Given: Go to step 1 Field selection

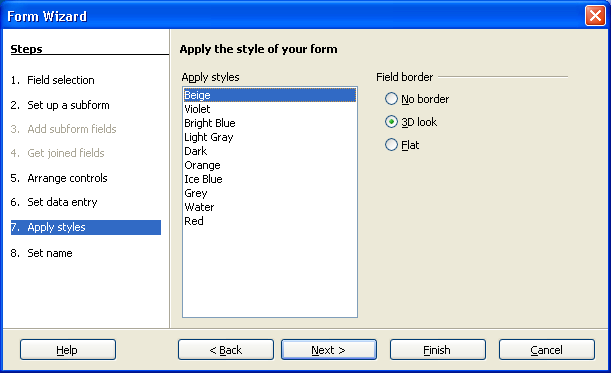Looking at the screenshot, I should [x=53, y=80].
